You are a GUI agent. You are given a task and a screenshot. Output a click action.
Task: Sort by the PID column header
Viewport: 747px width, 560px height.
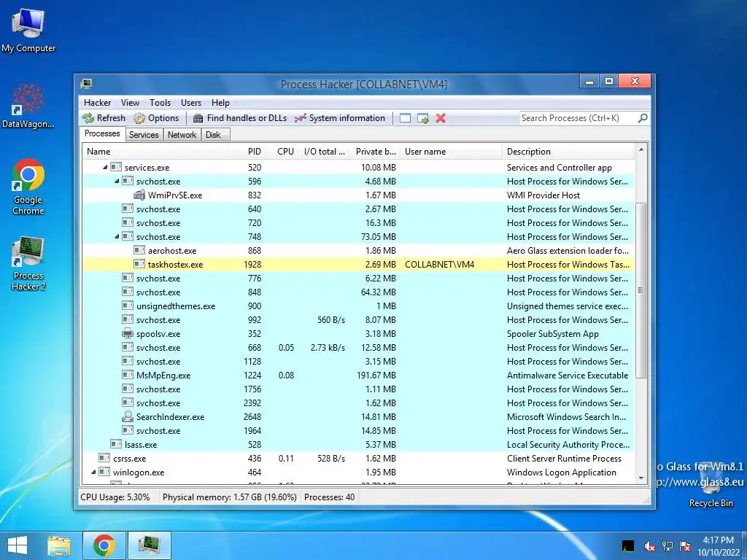(x=247, y=152)
